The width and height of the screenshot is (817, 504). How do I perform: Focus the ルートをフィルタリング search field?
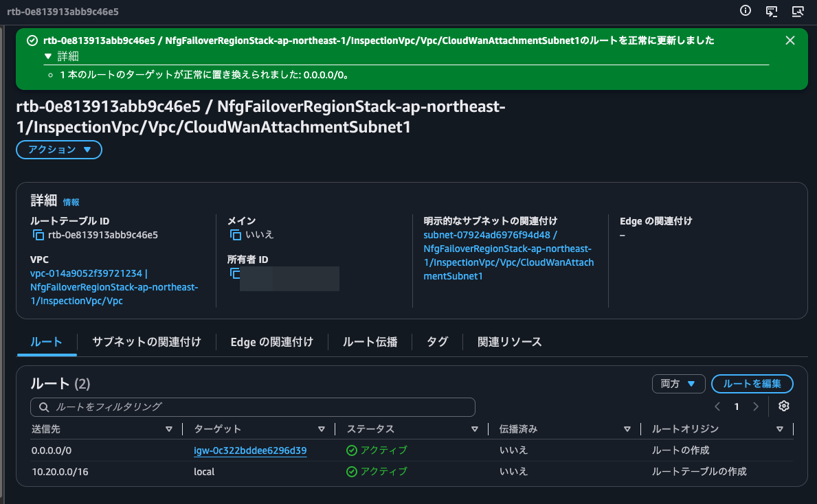click(x=253, y=406)
